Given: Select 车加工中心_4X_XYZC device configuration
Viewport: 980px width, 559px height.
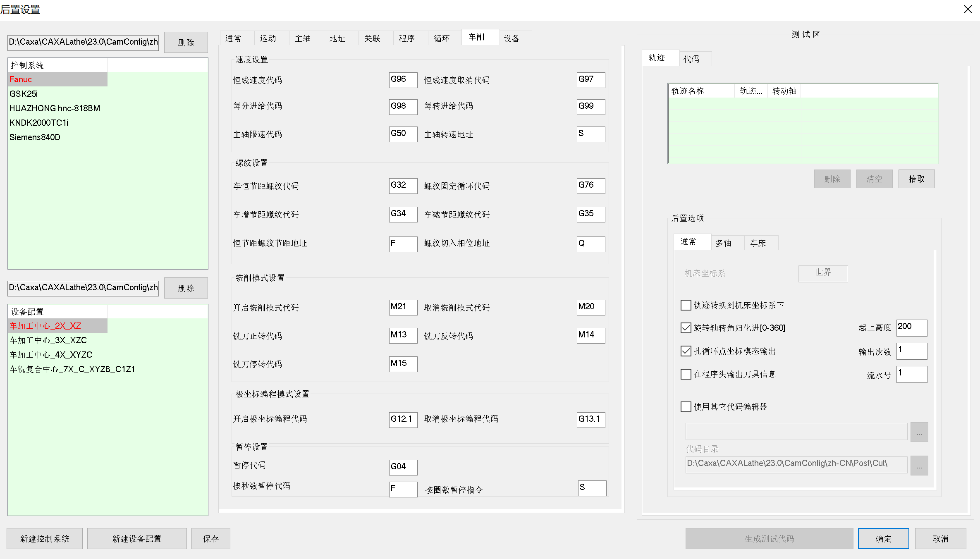Looking at the screenshot, I should point(51,355).
